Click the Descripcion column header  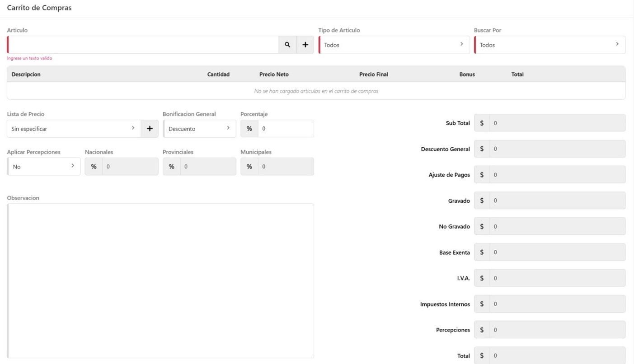tap(26, 75)
